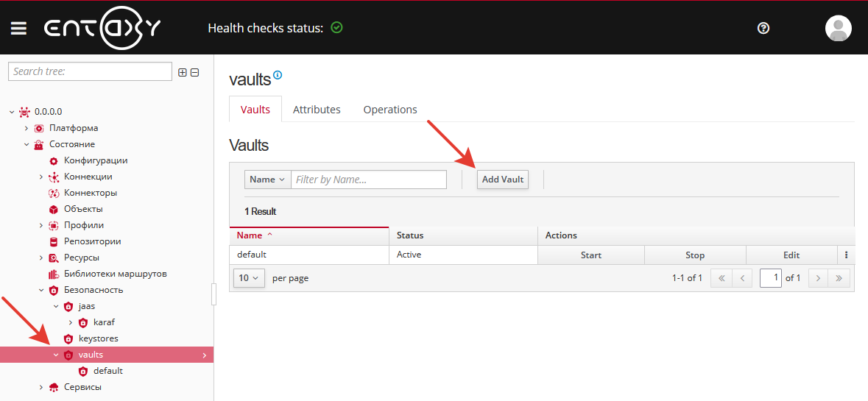Screen dimensions: 868x401
Task: Switch to the Attributes tab
Action: click(317, 110)
